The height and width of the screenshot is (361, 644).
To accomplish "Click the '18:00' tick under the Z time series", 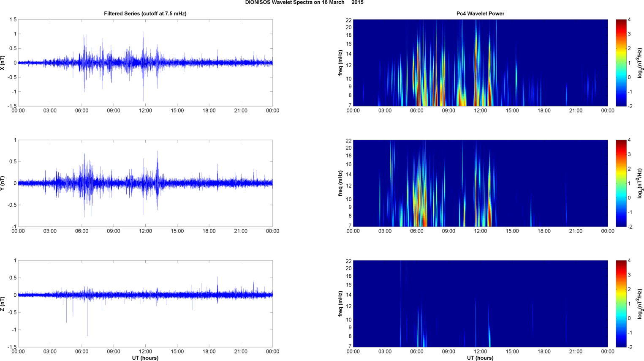I will coord(209,352).
